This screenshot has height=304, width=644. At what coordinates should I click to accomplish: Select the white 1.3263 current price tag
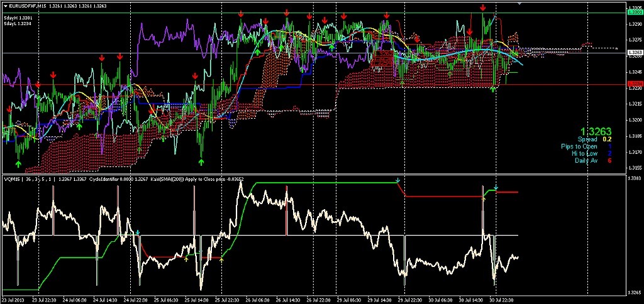coord(635,53)
